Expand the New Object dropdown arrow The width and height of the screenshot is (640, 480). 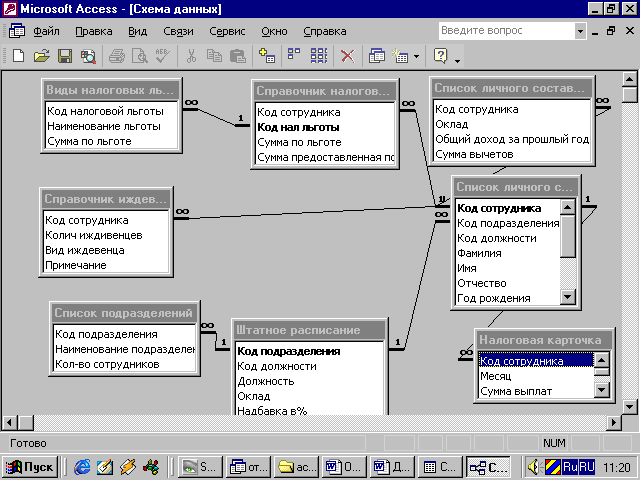pos(416,56)
